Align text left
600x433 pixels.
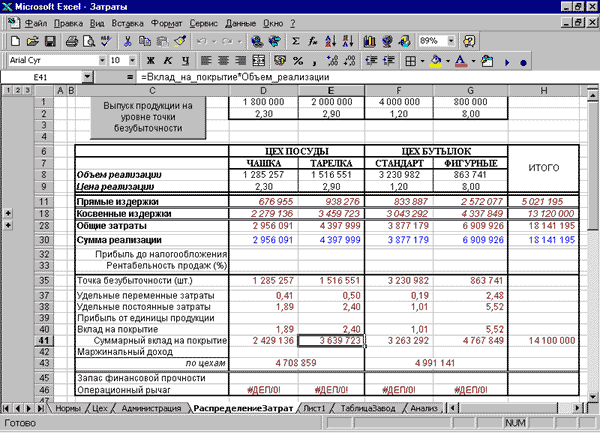point(206,60)
